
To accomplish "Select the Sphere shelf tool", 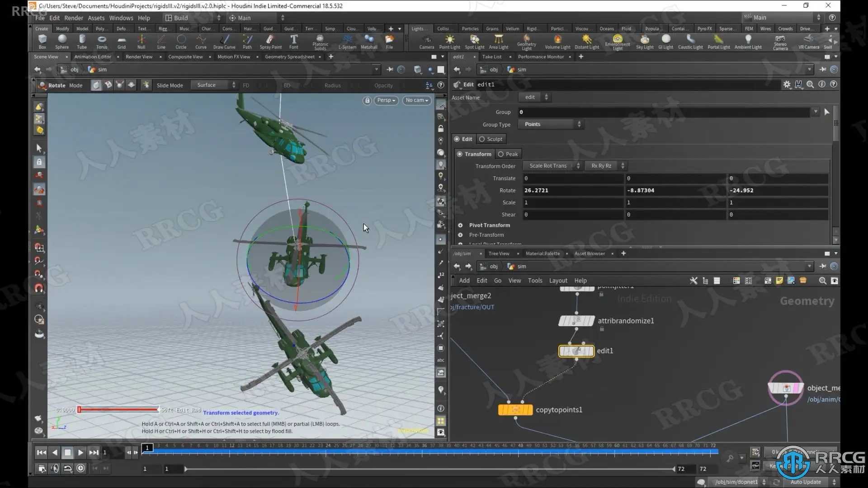I will point(62,41).
